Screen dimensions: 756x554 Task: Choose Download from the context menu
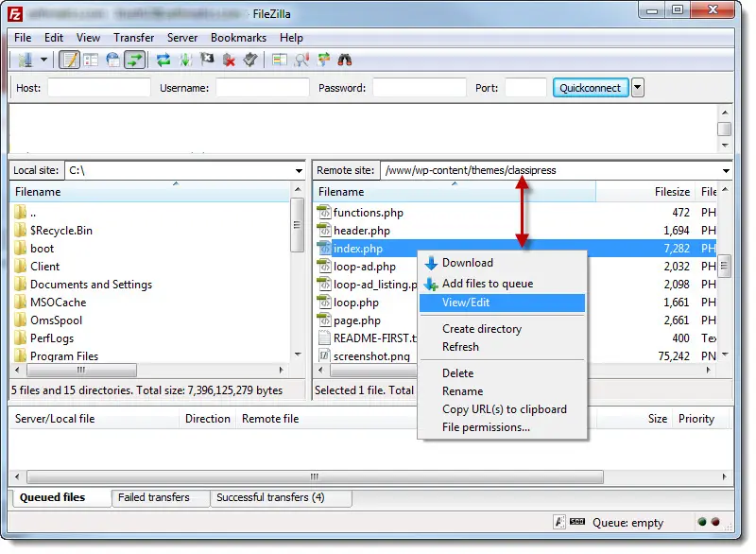point(502,263)
